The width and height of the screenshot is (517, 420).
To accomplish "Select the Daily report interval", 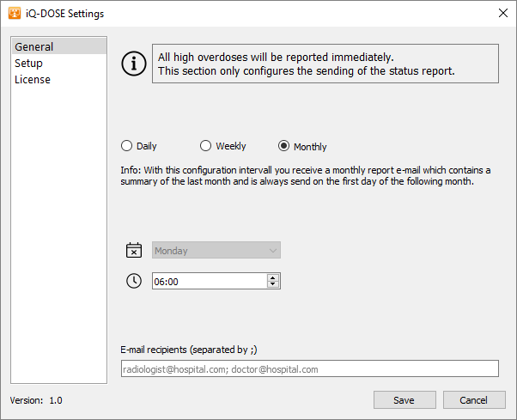I will click(x=127, y=146).
